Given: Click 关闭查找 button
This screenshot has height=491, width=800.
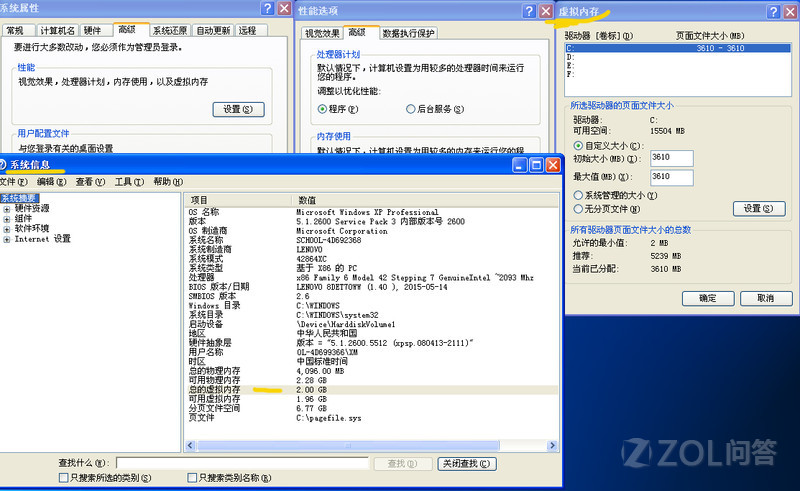Looking at the screenshot, I should click(x=467, y=463).
